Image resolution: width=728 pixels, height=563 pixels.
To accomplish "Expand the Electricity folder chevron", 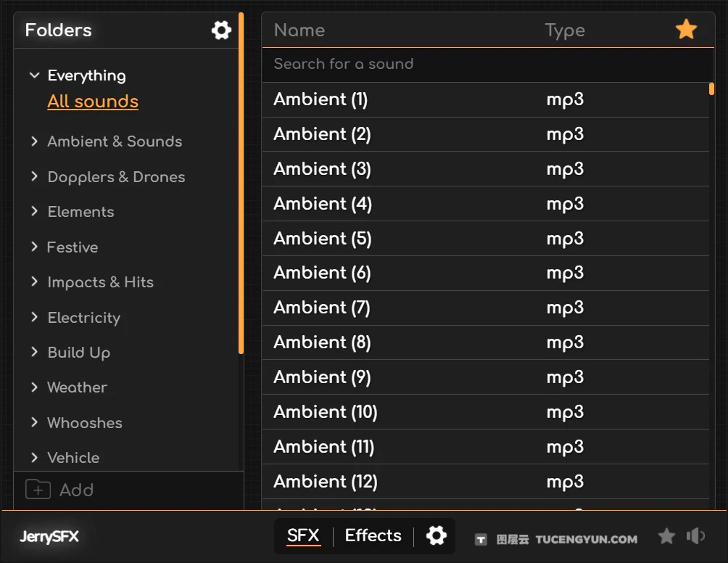I will pyautogui.click(x=34, y=317).
